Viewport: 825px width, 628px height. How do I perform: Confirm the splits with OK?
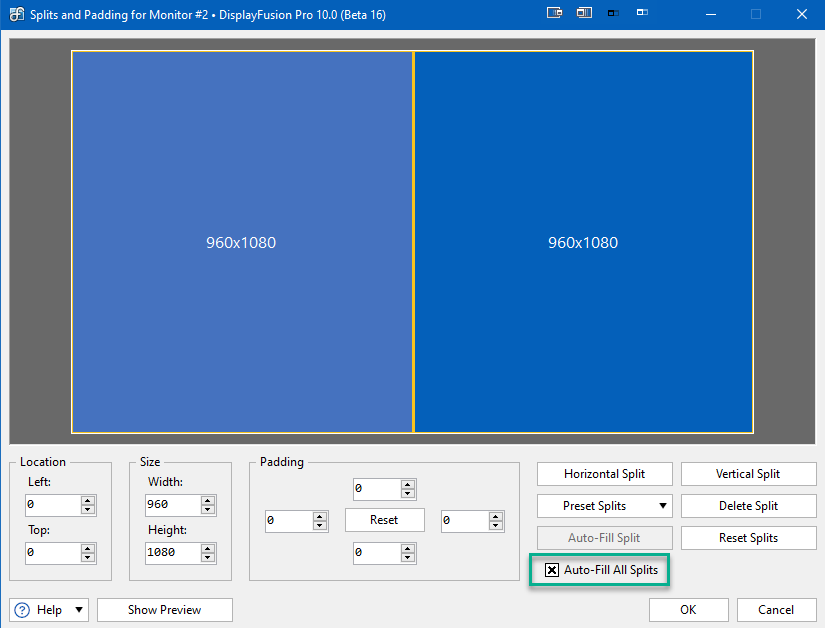coord(688,610)
